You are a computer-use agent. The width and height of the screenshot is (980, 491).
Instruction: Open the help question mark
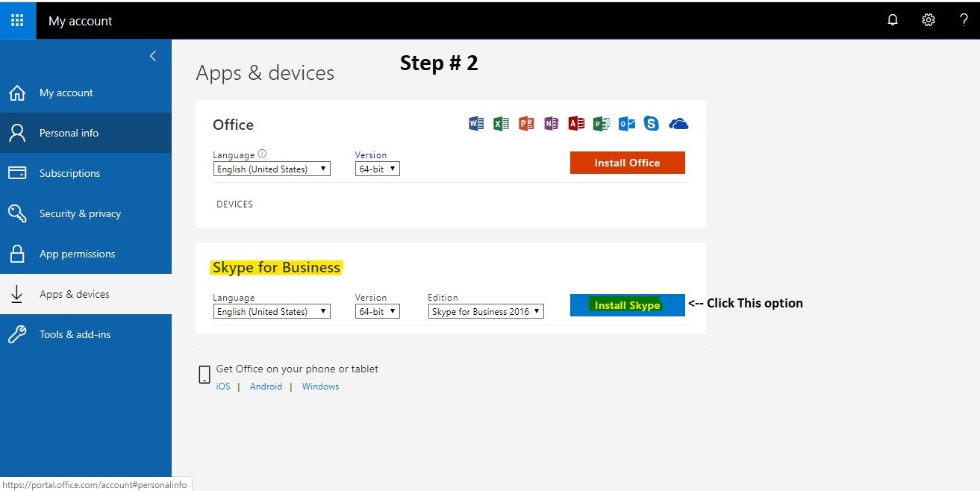[x=964, y=20]
